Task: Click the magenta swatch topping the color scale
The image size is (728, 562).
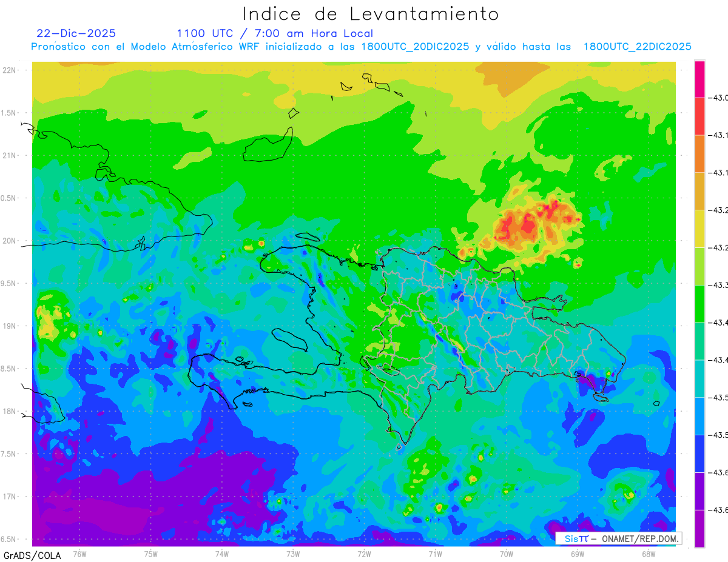Action: pyautogui.click(x=699, y=79)
